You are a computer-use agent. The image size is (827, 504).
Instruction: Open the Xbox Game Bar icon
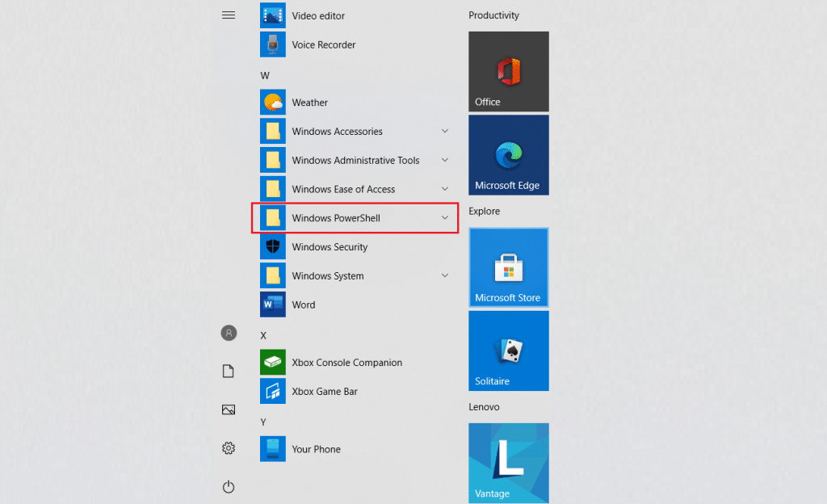[x=273, y=391]
